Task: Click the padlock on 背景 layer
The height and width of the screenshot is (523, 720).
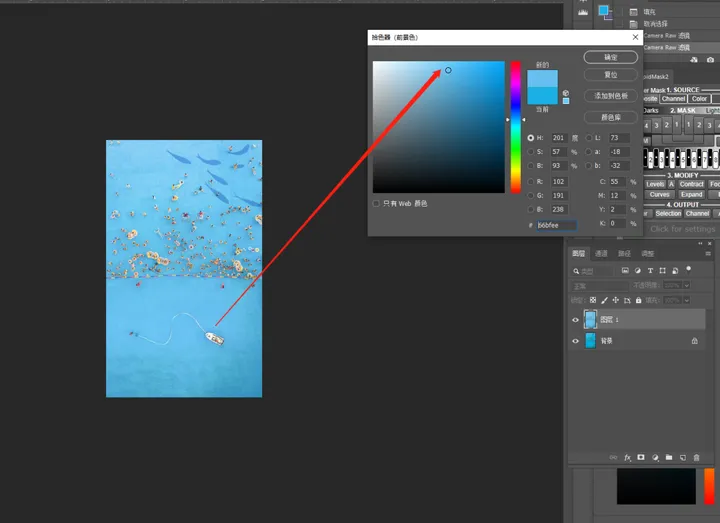Action: pos(695,341)
